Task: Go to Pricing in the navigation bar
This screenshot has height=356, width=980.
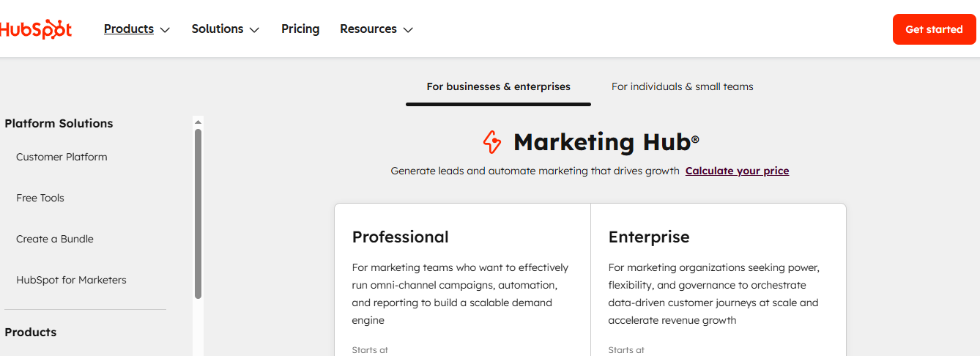Action: [x=300, y=29]
